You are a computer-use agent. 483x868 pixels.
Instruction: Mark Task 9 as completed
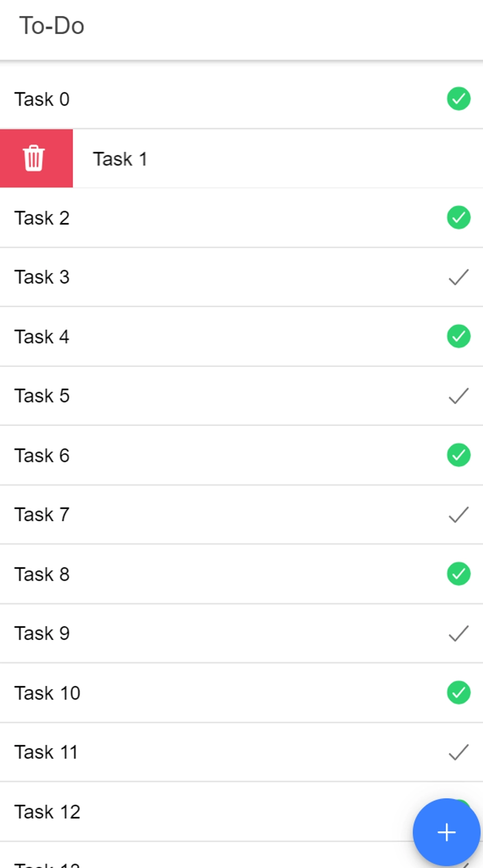point(458,634)
